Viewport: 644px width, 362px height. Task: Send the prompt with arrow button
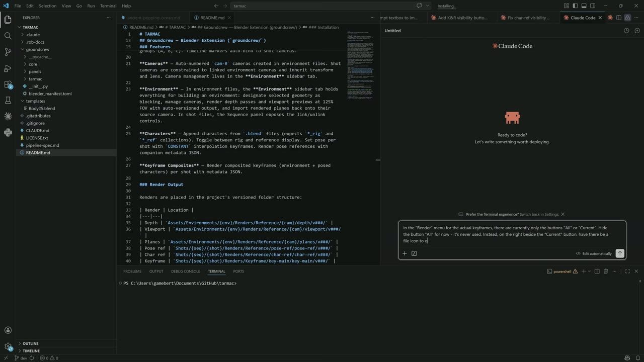pos(620,253)
